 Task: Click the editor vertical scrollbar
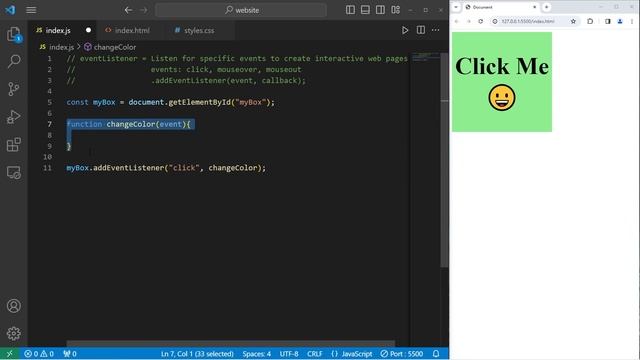coord(444,159)
